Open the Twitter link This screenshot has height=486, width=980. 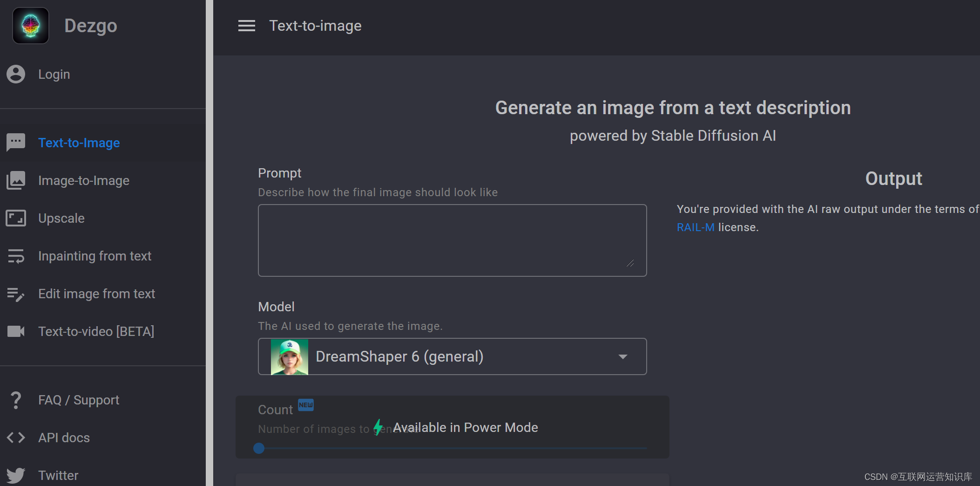tap(103, 475)
